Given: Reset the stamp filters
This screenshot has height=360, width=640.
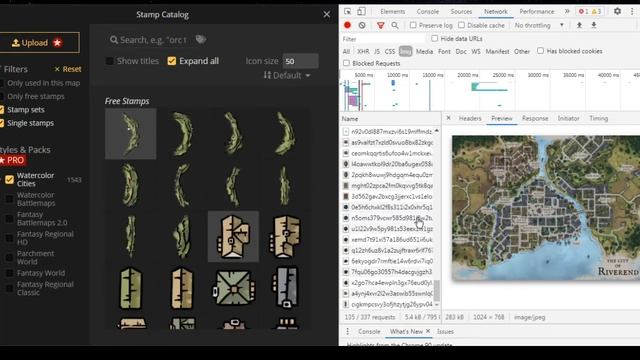Looking at the screenshot, I should (x=68, y=69).
